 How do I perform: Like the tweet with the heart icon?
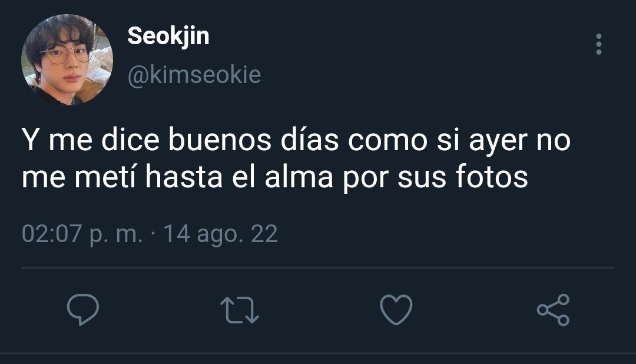tap(396, 310)
